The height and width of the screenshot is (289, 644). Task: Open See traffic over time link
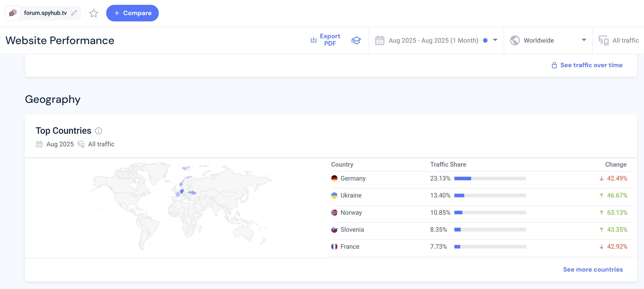[591, 65]
